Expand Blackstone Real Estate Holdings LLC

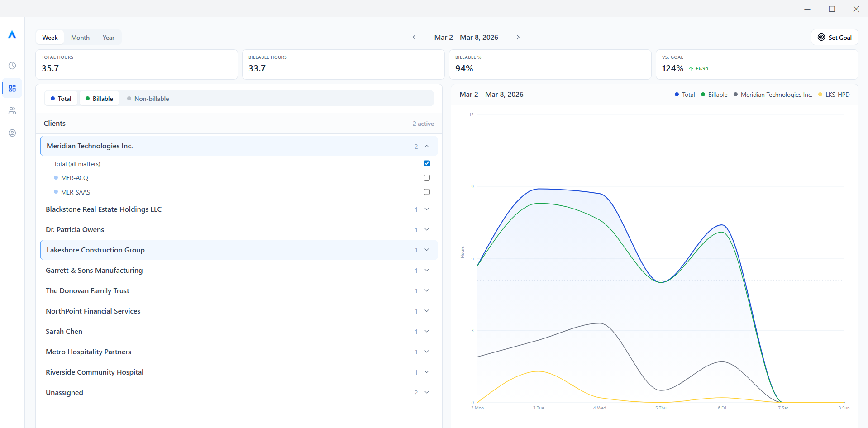tap(426, 209)
